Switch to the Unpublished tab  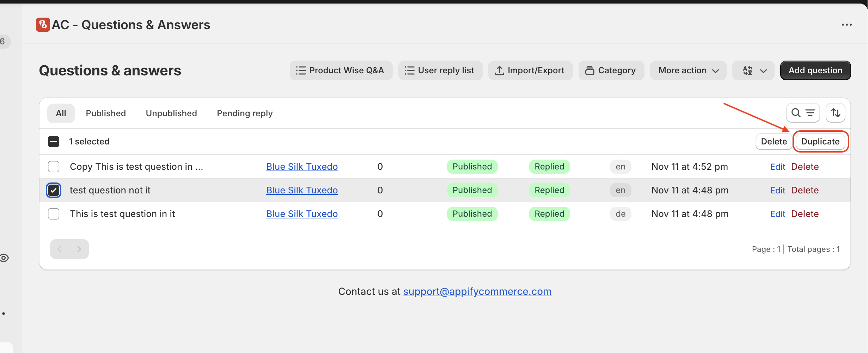[x=171, y=113]
